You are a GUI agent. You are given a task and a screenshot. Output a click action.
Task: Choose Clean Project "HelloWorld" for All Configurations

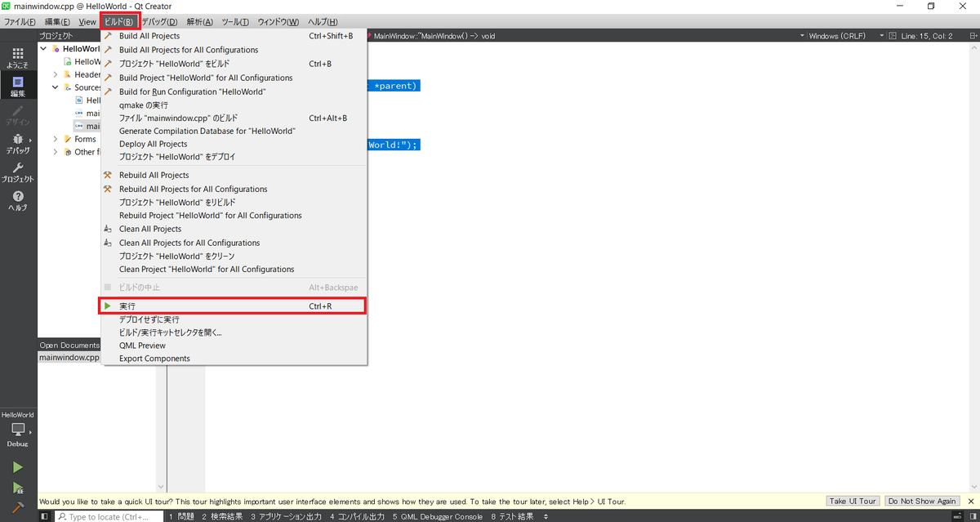[x=234, y=269]
